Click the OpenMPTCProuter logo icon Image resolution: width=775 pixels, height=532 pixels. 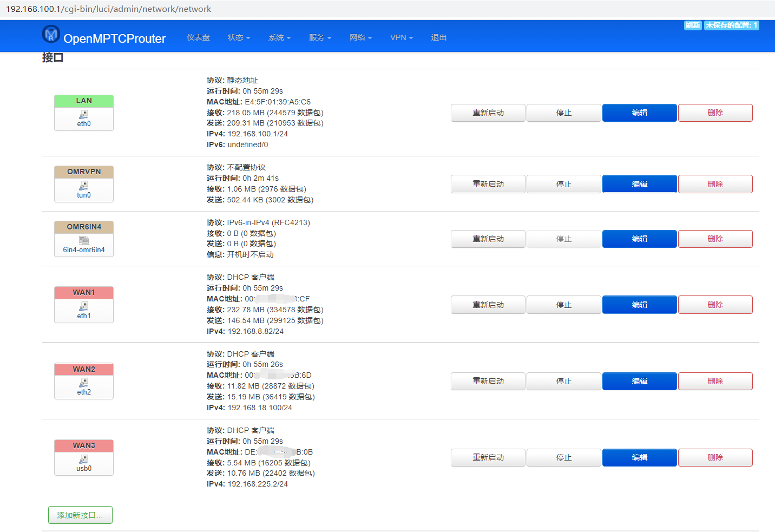click(51, 34)
